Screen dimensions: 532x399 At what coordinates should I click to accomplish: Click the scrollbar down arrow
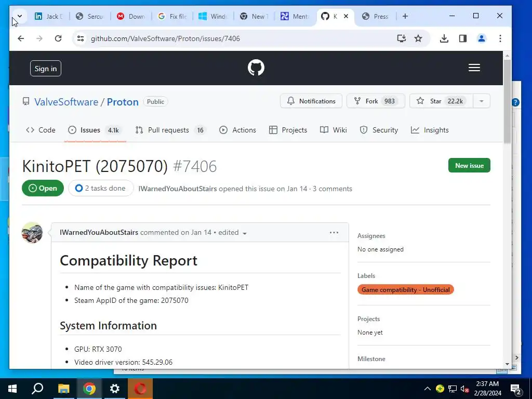[x=507, y=364]
